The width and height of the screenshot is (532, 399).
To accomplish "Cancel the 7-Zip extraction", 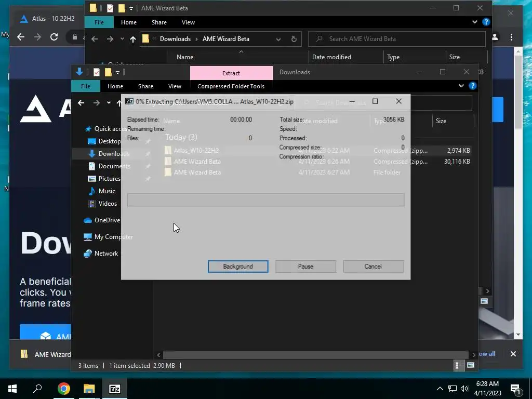I will pyautogui.click(x=373, y=267).
